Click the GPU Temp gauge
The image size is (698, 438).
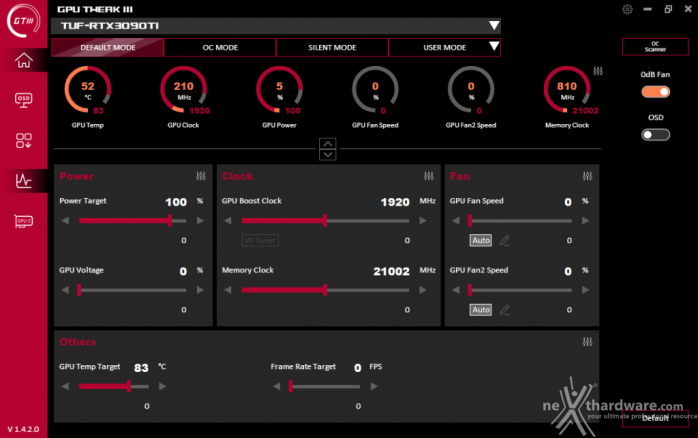(88, 89)
